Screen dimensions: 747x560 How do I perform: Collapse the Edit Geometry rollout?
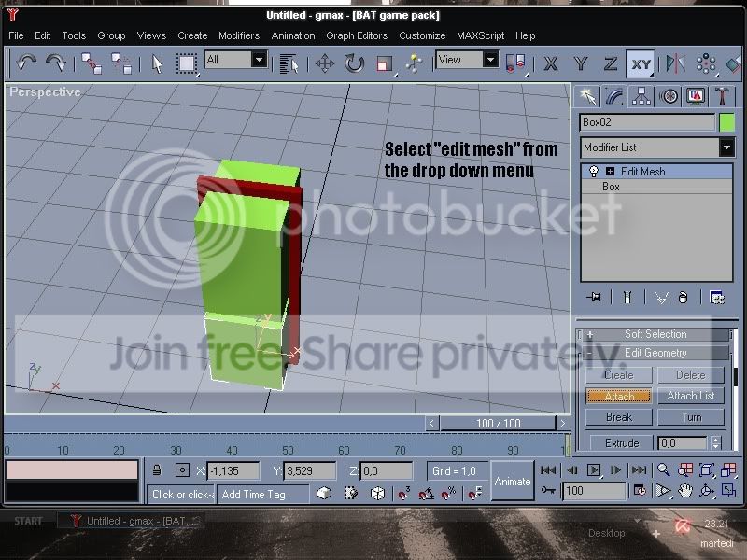click(655, 353)
